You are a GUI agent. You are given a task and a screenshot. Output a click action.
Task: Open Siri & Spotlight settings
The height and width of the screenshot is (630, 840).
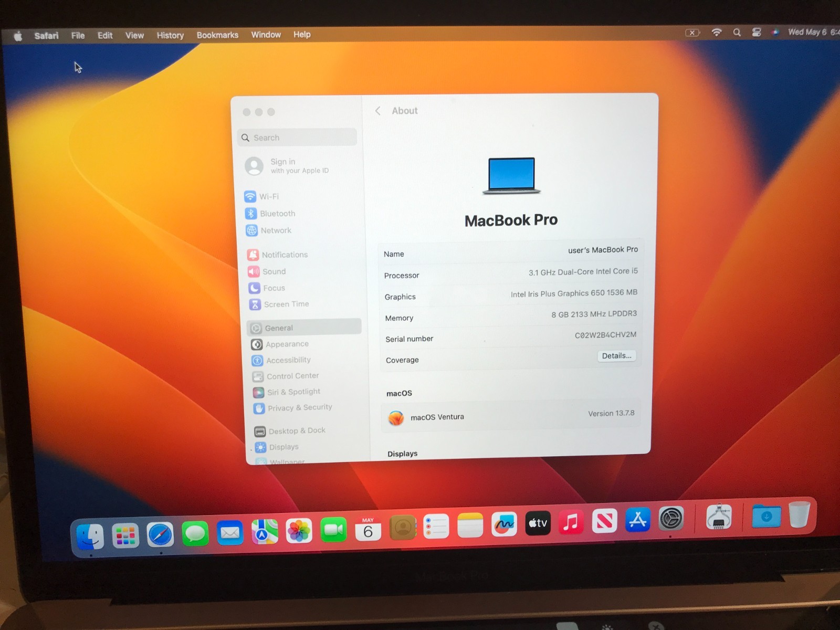tap(287, 392)
